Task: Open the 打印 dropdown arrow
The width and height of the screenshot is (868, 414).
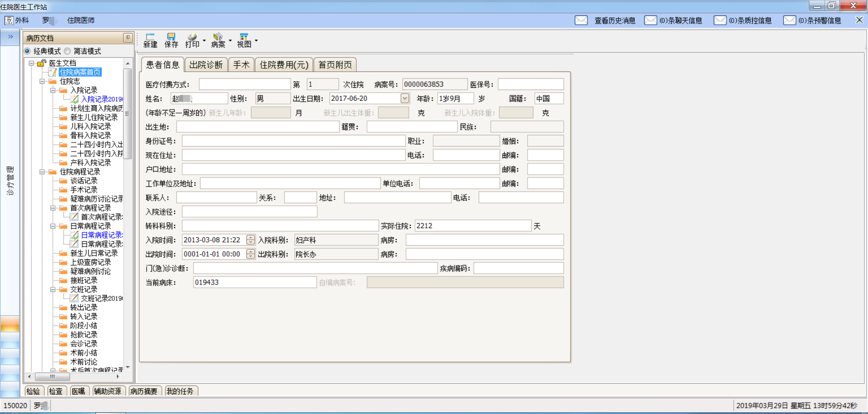Action: (204, 41)
